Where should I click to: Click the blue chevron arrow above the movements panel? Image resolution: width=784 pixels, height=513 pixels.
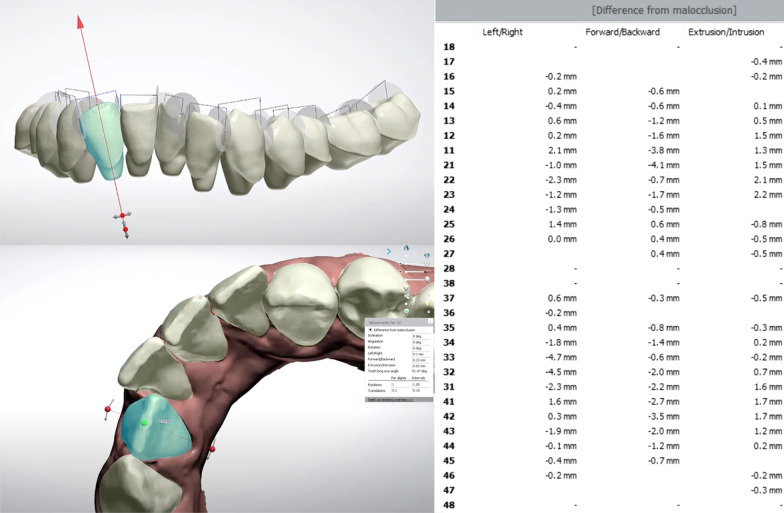tap(390, 252)
